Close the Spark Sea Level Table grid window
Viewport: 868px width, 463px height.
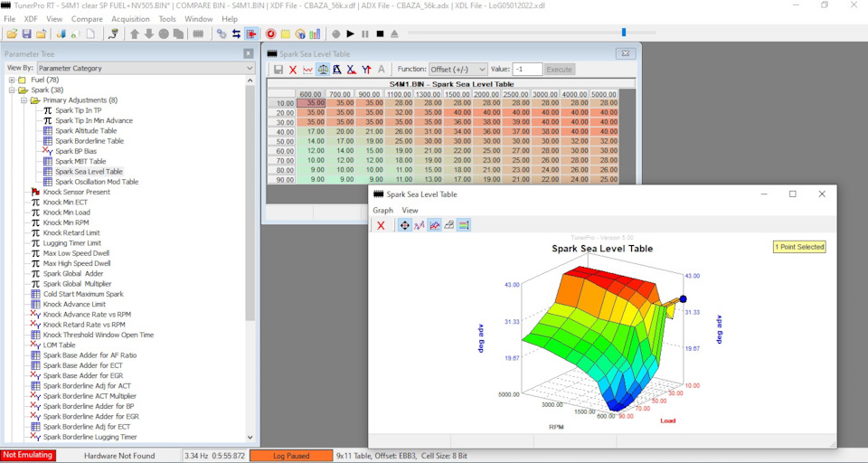[x=625, y=53]
